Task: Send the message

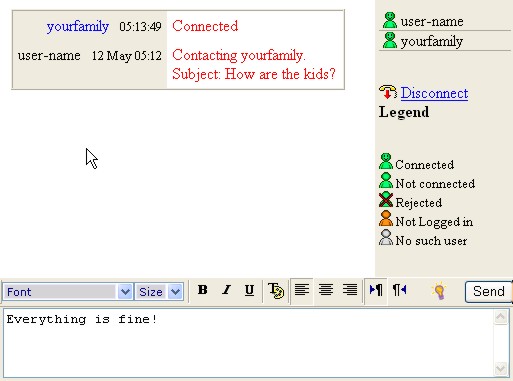Action: (488, 292)
